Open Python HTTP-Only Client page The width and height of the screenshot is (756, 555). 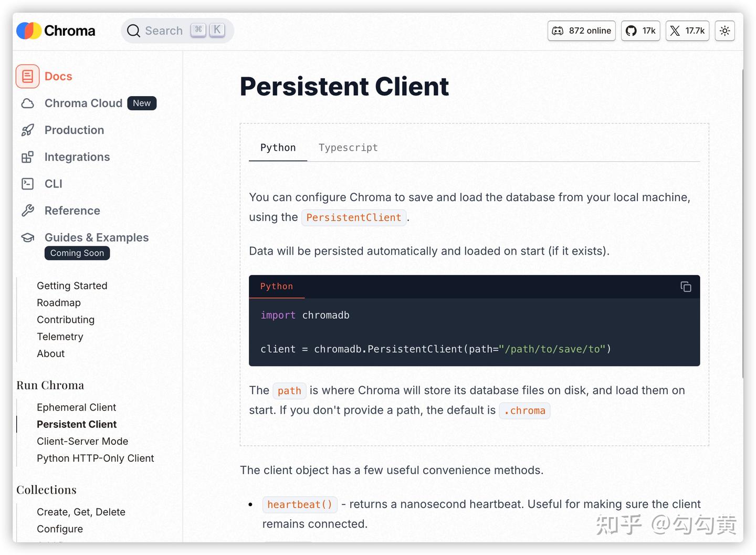pos(96,458)
